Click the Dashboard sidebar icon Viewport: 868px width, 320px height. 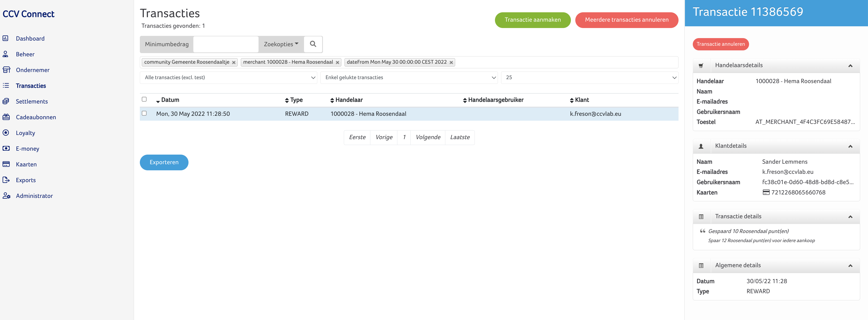[x=6, y=38]
